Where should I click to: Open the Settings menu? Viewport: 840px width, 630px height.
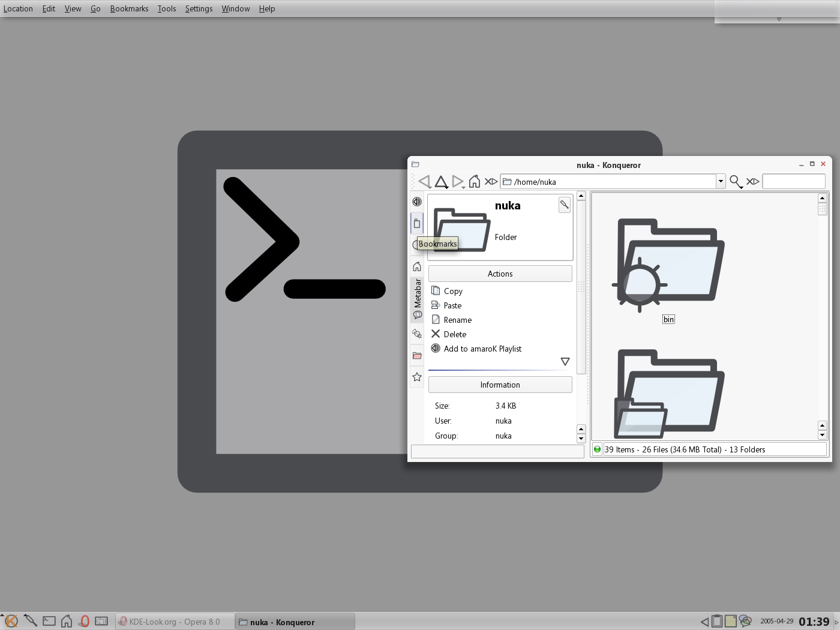(x=199, y=8)
